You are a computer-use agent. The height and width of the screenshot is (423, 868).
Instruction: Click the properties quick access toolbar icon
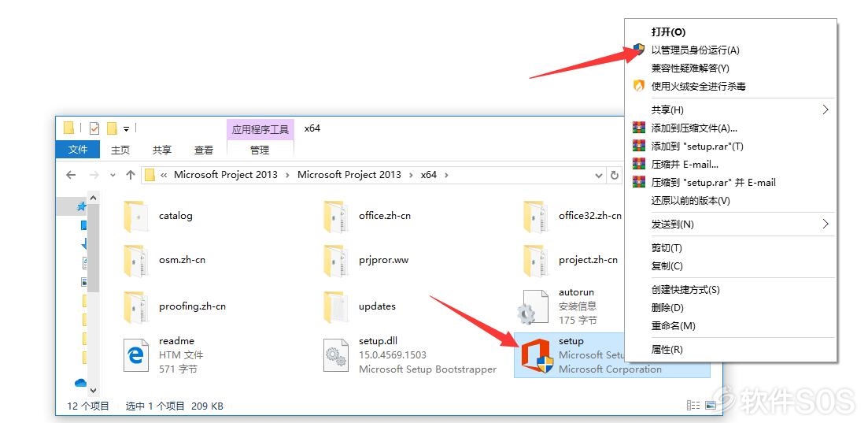(94, 128)
